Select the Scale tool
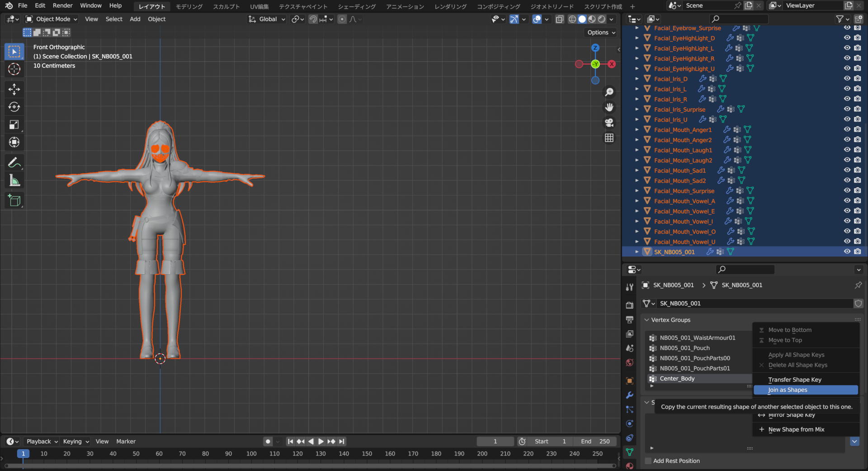Viewport: 868px width, 471px height. coord(14,124)
